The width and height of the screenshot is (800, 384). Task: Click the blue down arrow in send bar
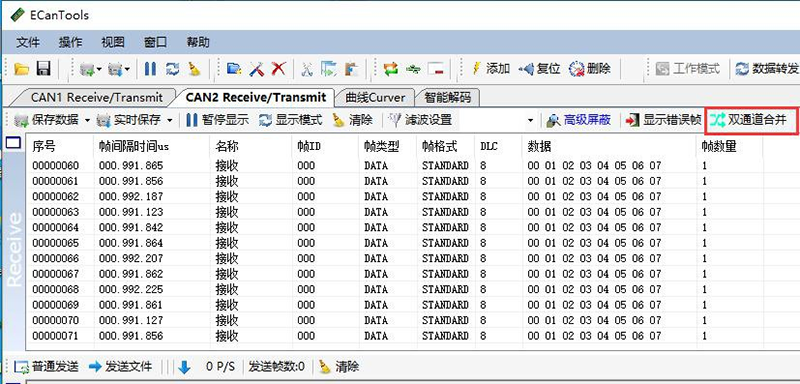pyautogui.click(x=184, y=367)
